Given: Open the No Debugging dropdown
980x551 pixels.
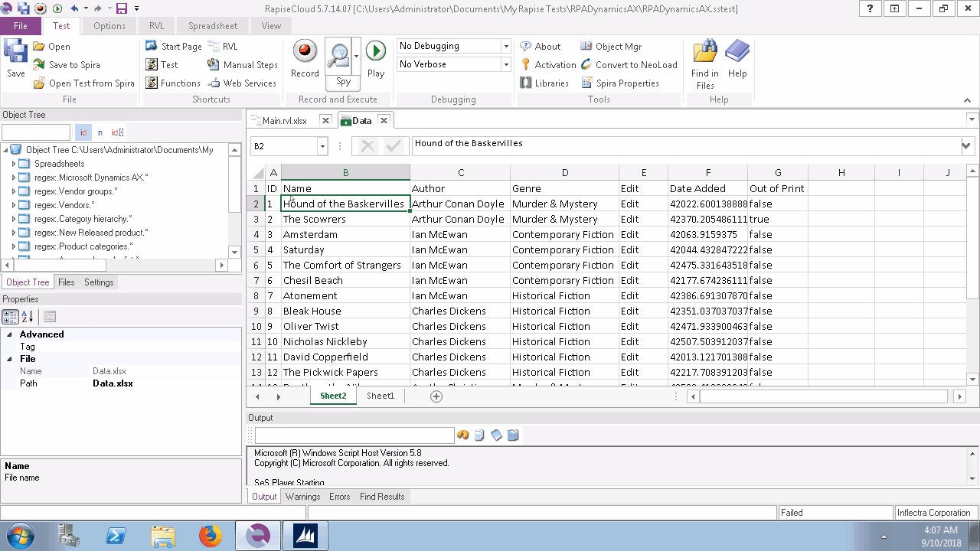Looking at the screenshot, I should point(505,45).
